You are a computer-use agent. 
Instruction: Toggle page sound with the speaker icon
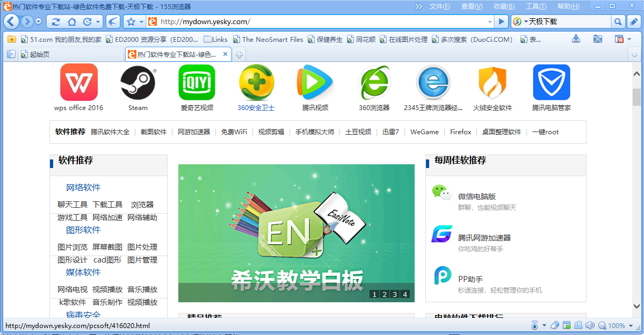pos(590,325)
